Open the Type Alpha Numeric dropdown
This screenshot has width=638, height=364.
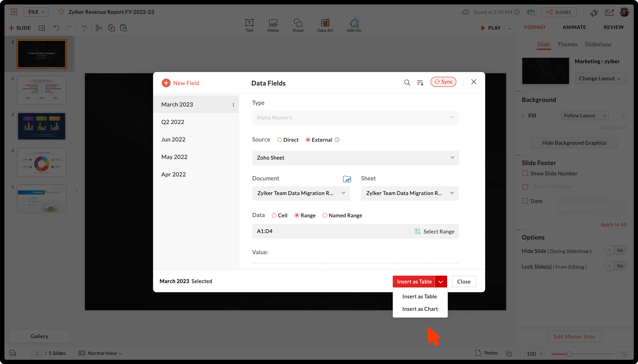coord(355,118)
